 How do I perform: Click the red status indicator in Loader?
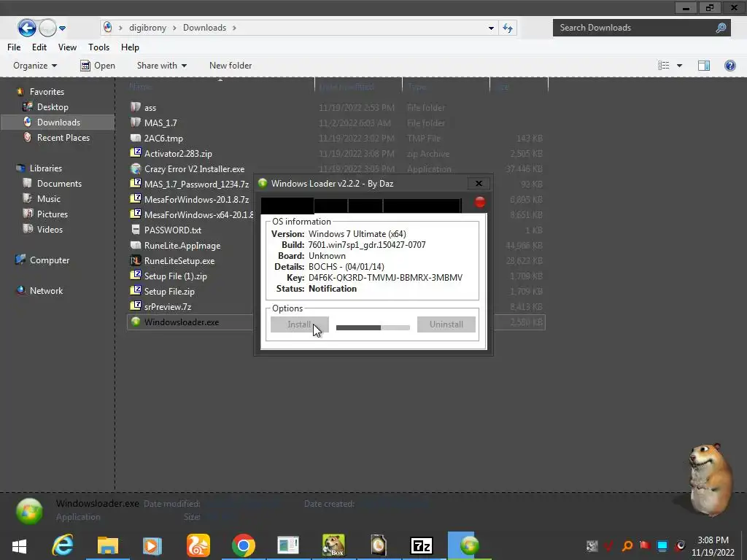coord(480,203)
